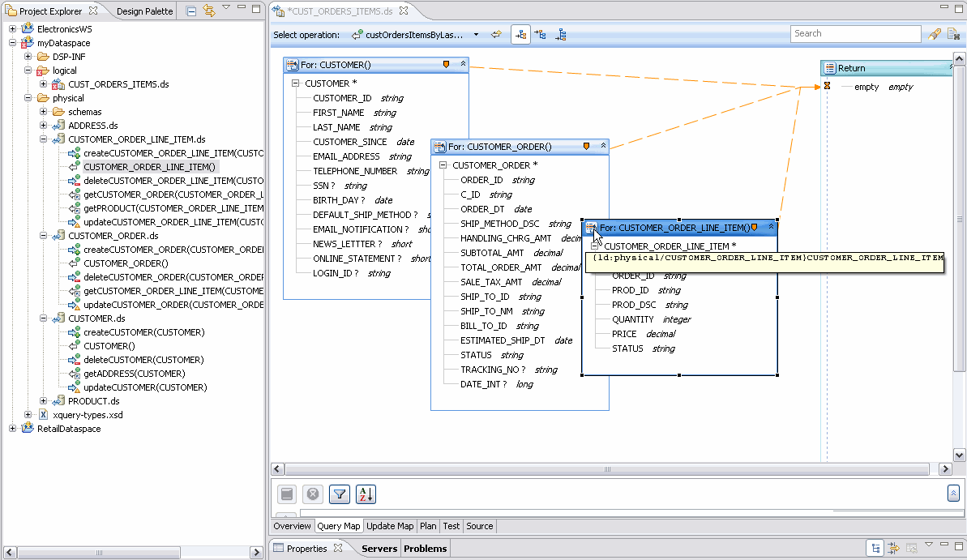967x560 pixels.
Task: Switch to the Source tab
Action: [x=480, y=526]
